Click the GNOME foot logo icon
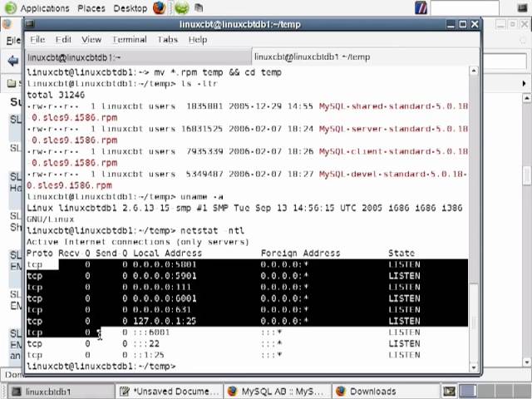This screenshot has height=399, width=532. (10, 7)
